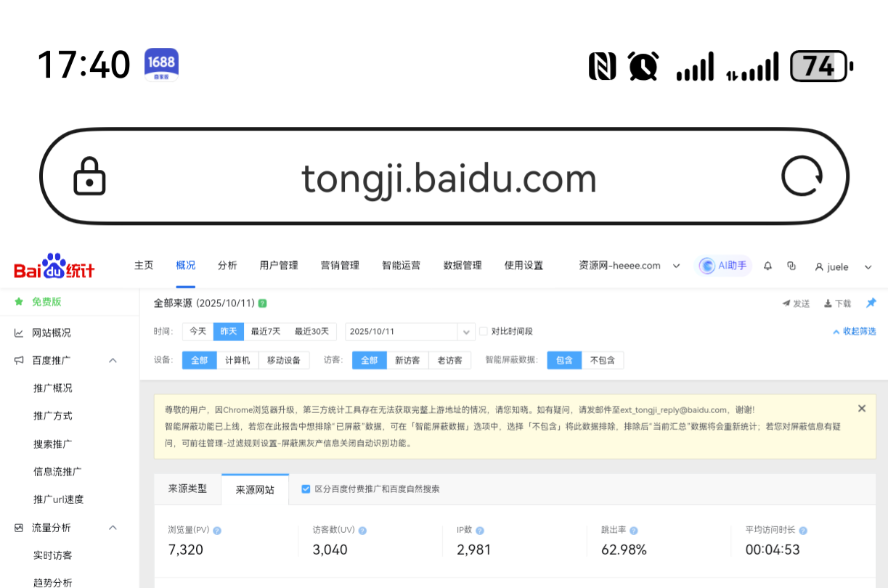Enable the 对比时间段 checkbox
The image size is (888, 588).
coord(484,332)
